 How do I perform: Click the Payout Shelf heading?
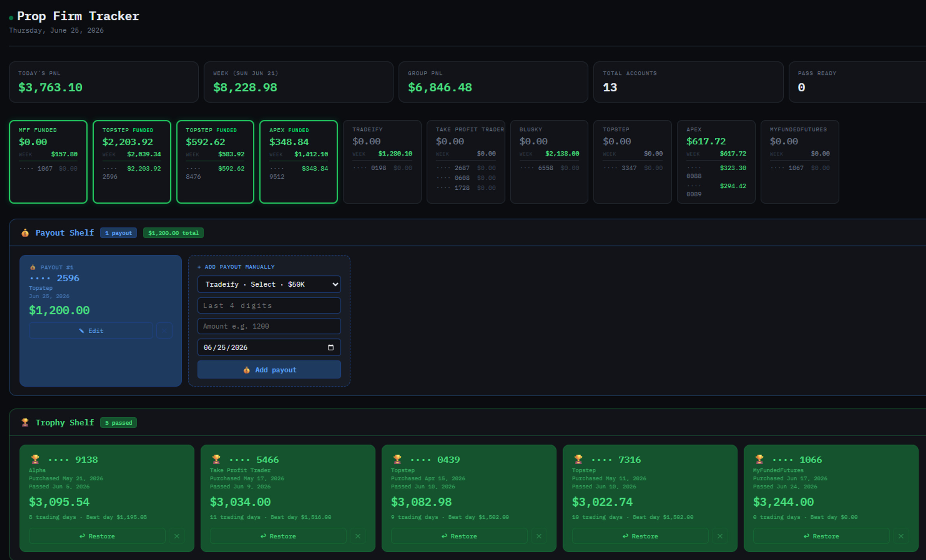click(65, 233)
